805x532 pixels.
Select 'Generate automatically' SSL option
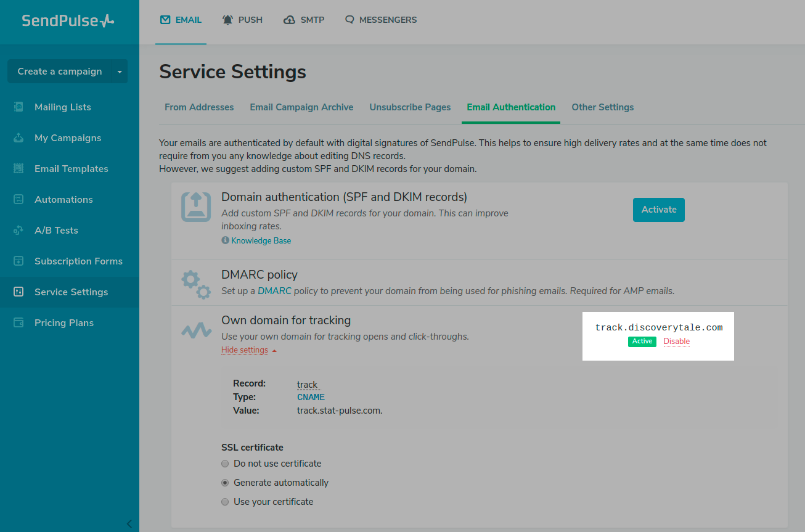225,483
